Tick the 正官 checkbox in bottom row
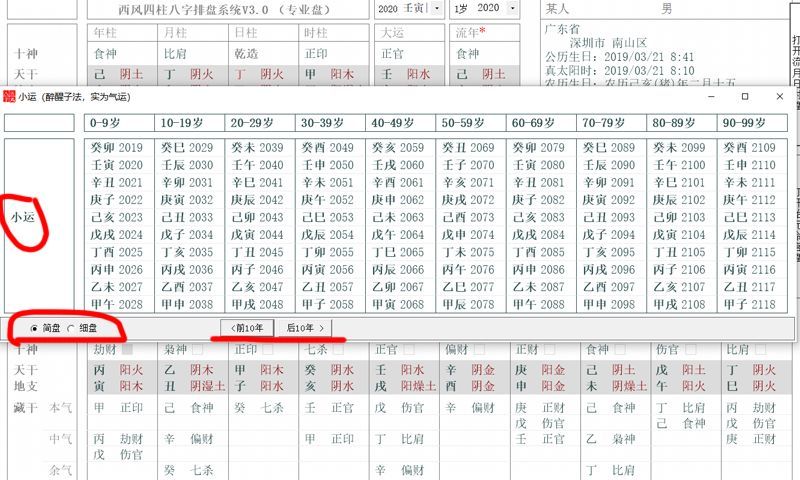Viewport: 800px width, 480px height. [x=408, y=349]
